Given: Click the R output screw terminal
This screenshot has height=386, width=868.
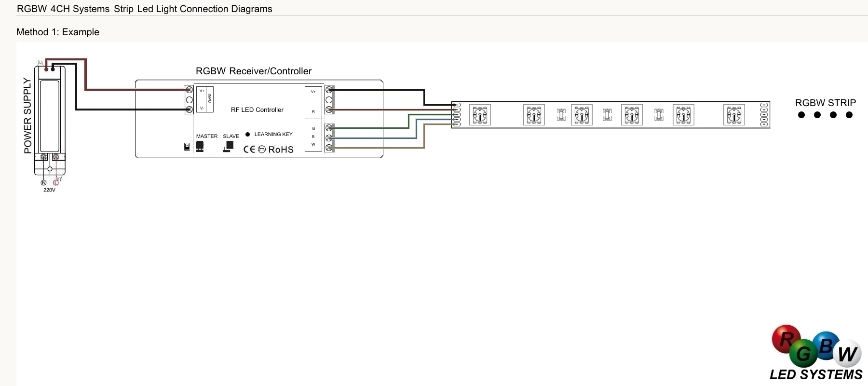Looking at the screenshot, I should coord(329,110).
